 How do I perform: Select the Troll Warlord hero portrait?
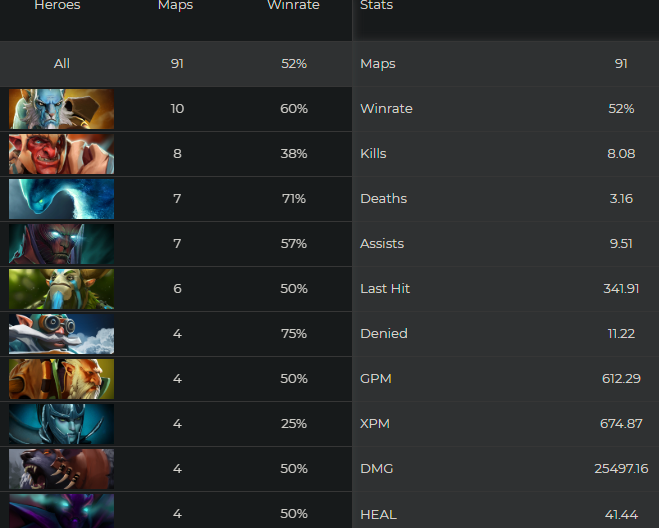[x=61, y=154]
